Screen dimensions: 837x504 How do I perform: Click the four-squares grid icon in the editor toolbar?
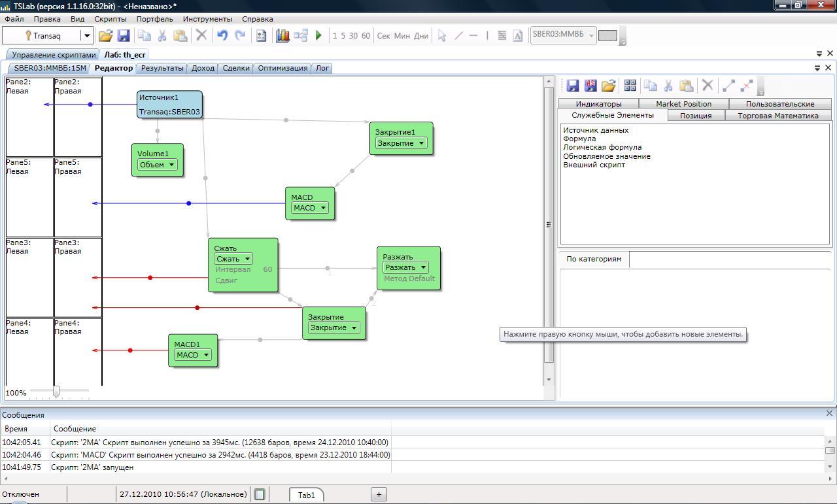tap(630, 86)
